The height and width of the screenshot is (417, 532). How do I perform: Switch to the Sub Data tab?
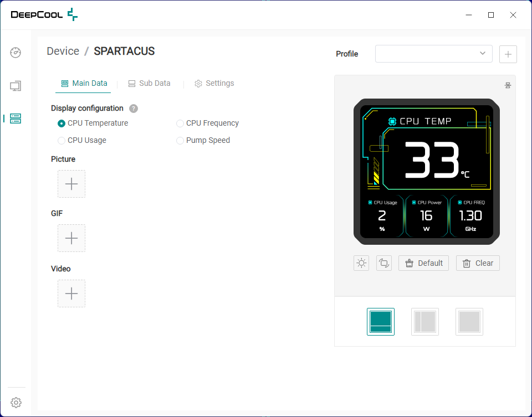click(149, 84)
